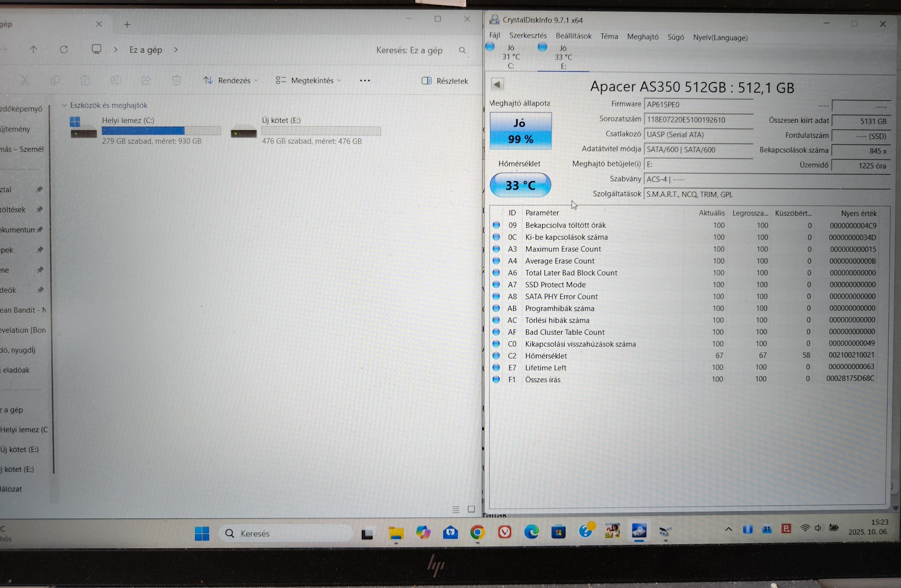This screenshot has height=588, width=901.
Task: Open Microsoft Edge from the taskbar
Action: tap(531, 532)
